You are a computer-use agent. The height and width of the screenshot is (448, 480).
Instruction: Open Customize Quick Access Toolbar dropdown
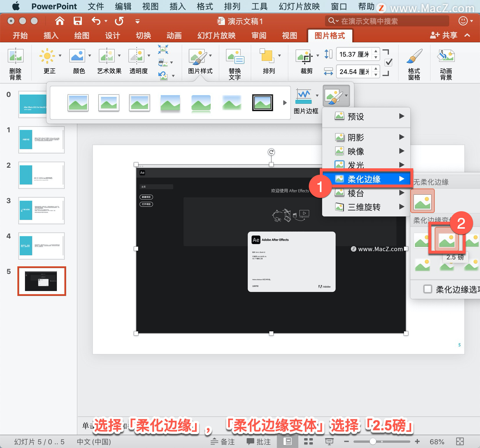[x=138, y=21]
